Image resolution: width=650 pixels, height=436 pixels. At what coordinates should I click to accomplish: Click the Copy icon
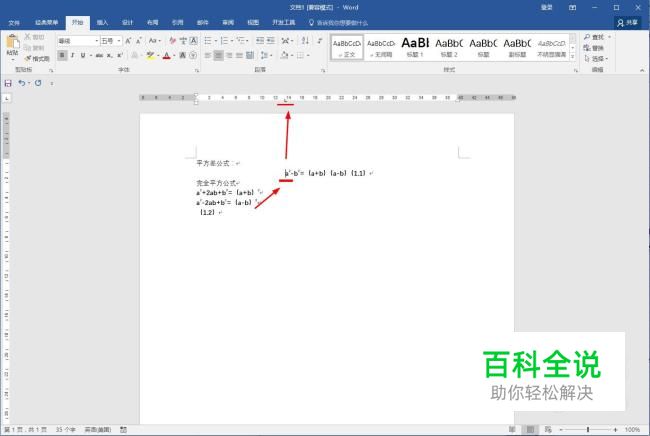(28, 48)
